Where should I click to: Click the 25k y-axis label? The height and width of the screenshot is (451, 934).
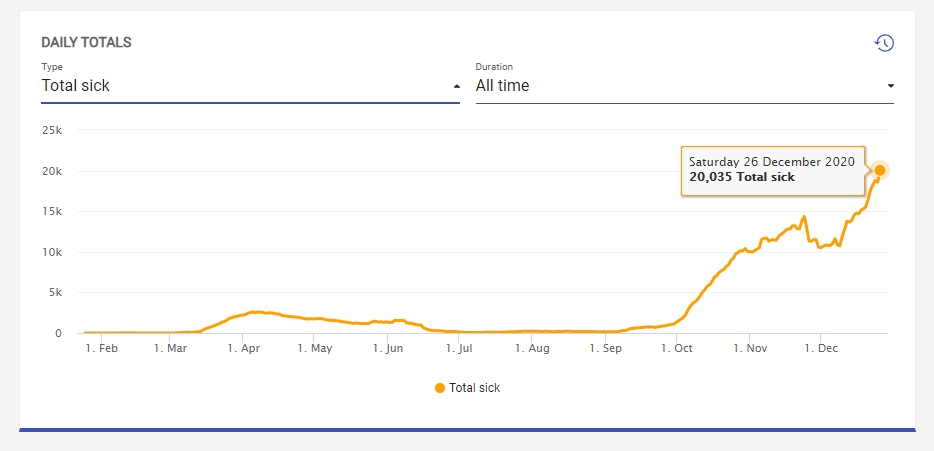(x=51, y=130)
